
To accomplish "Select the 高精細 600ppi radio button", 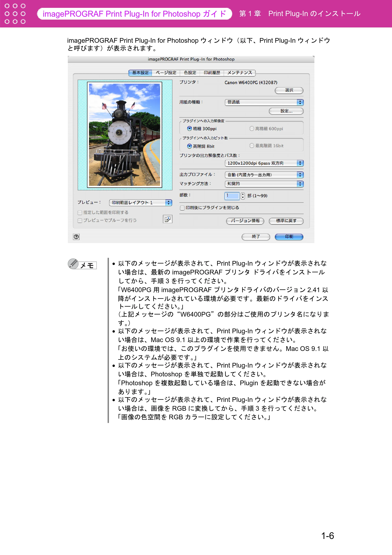I will click(252, 128).
